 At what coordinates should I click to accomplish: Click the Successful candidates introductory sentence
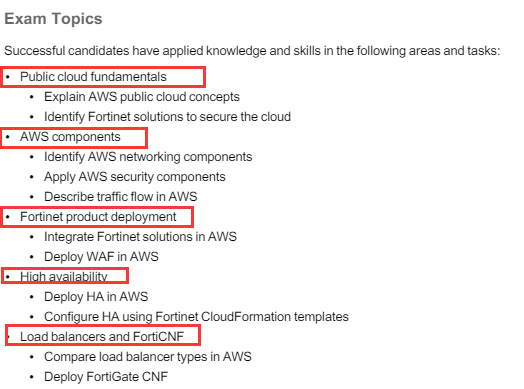[x=252, y=51]
